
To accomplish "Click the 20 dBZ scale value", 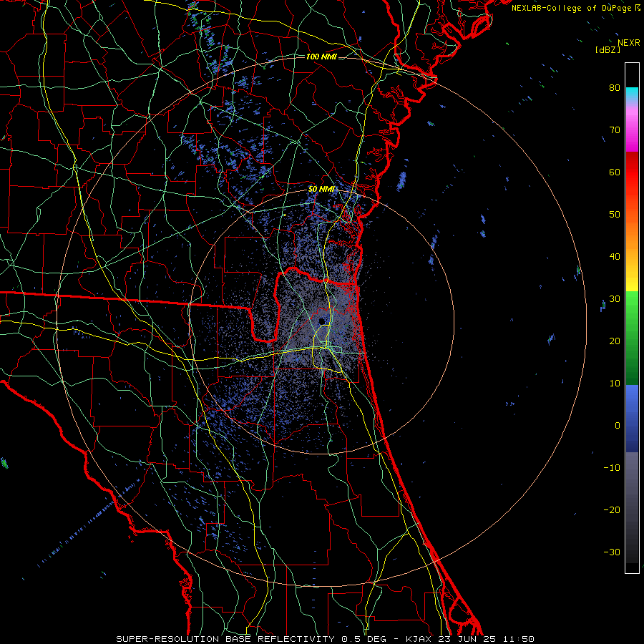I will pos(615,341).
